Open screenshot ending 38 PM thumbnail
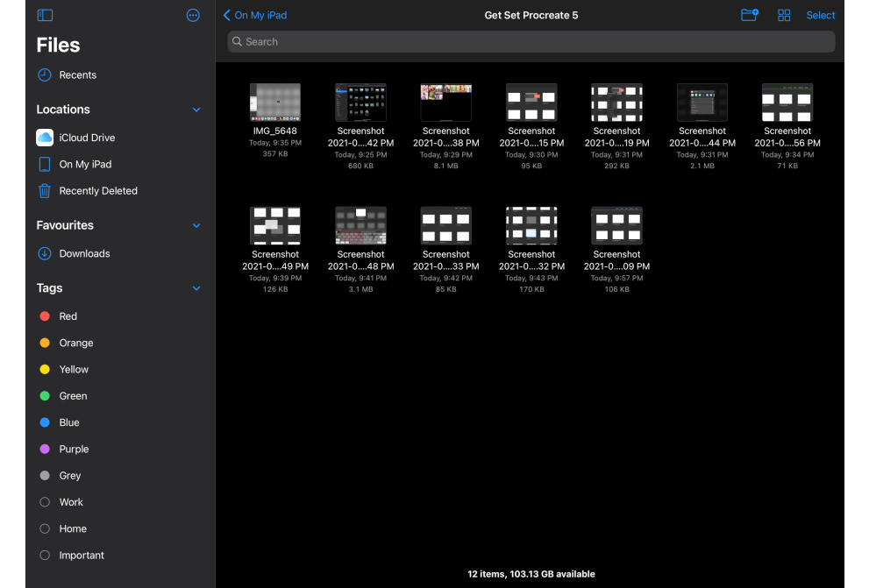 (446, 103)
